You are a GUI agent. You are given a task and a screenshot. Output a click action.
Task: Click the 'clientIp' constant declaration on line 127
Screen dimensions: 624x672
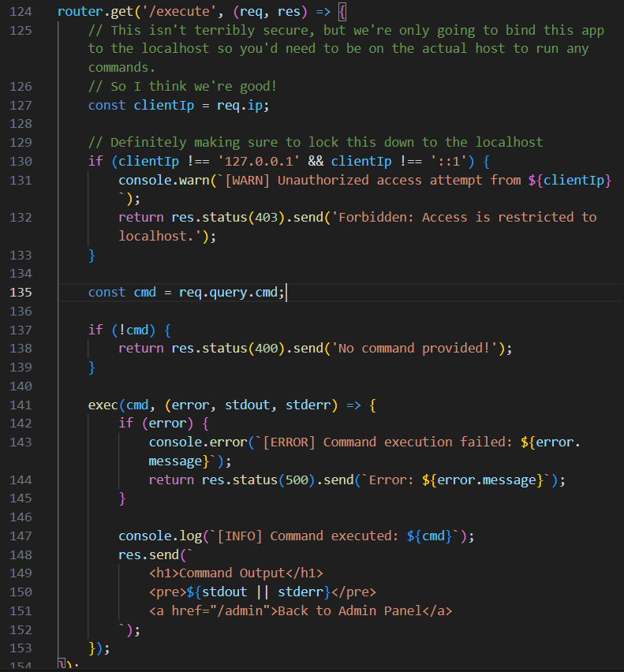[160, 105]
